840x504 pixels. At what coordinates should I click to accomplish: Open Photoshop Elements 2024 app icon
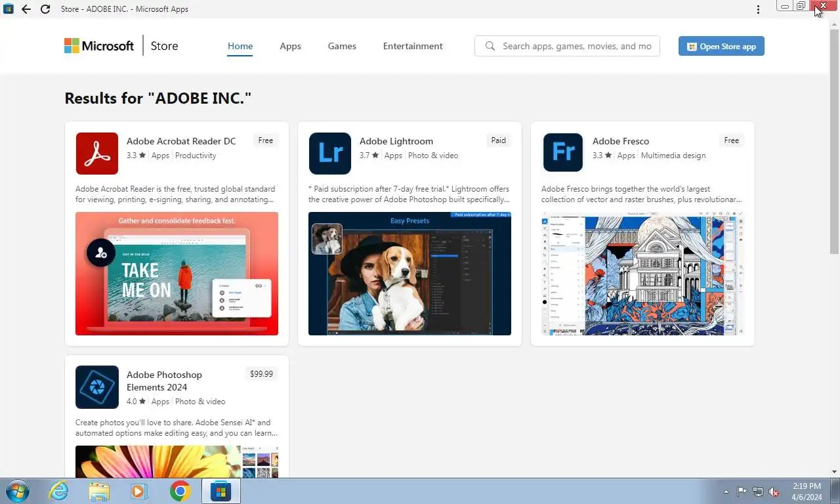click(x=97, y=387)
